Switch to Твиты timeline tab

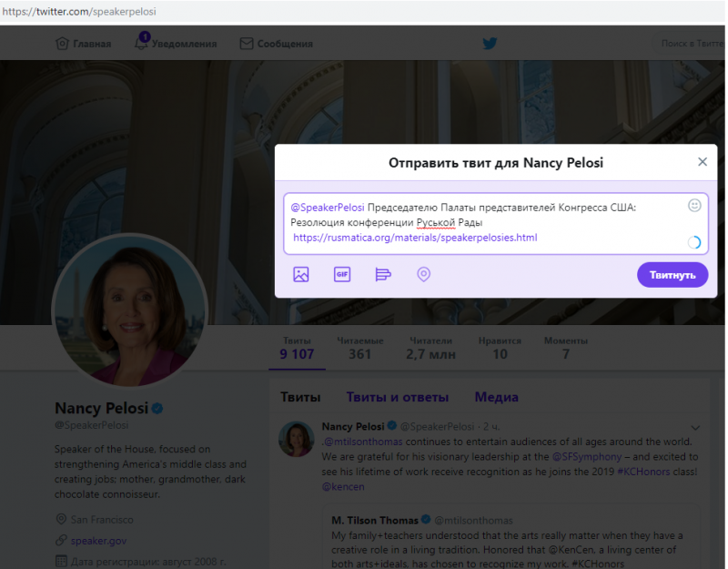[x=300, y=397]
